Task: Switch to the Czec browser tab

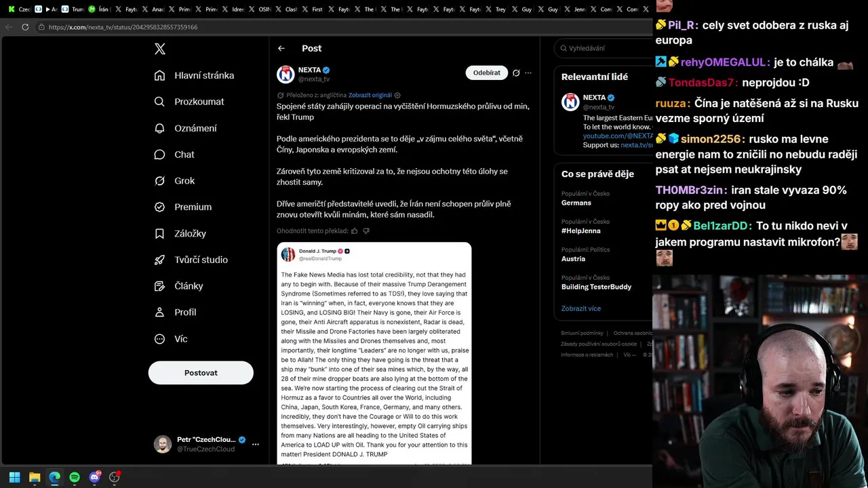Action: click(18, 9)
